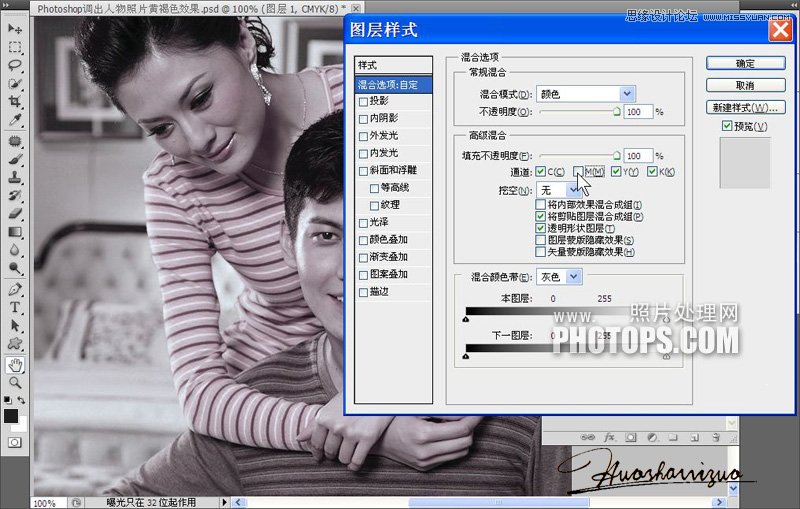Enable the 投影 (Drop Shadow) checkbox

coord(363,101)
